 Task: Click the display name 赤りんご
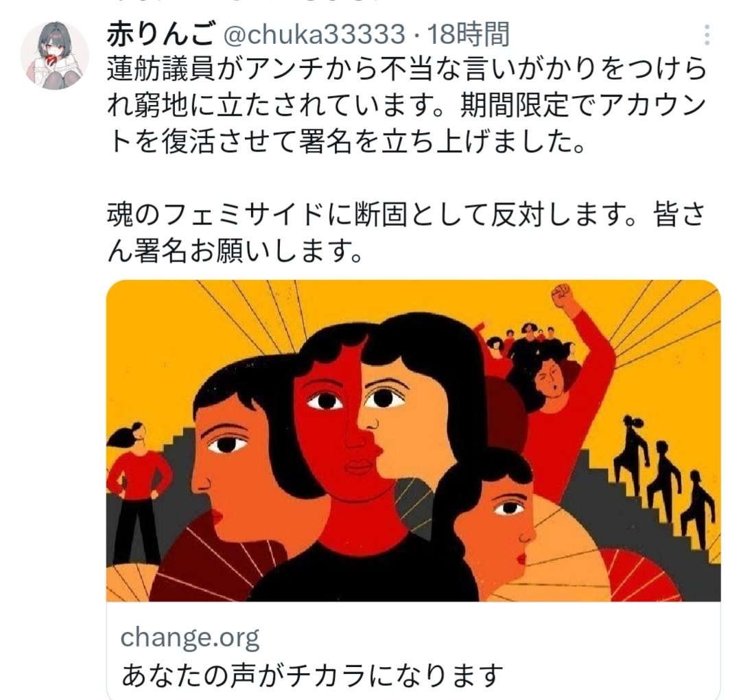pos(160,35)
